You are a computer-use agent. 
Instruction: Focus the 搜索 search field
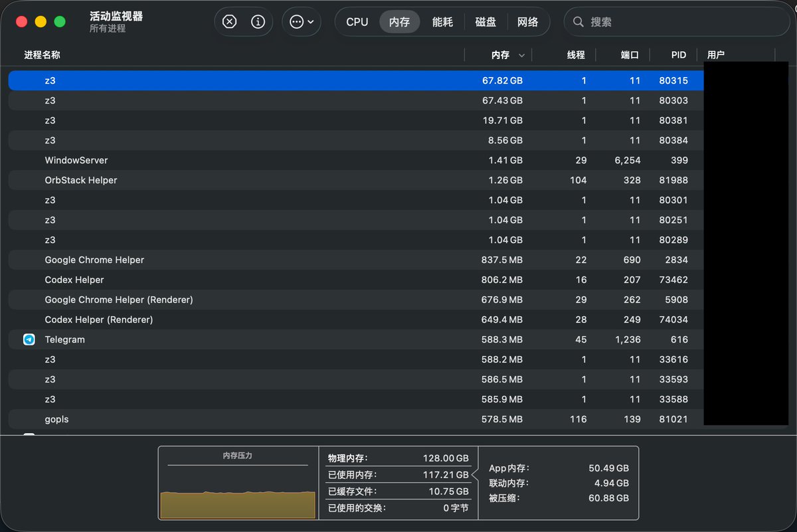click(x=677, y=22)
